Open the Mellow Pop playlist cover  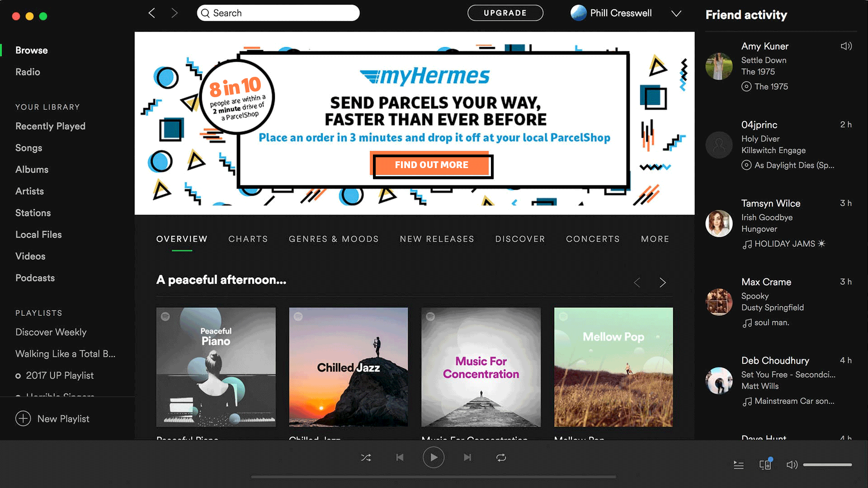coord(613,367)
